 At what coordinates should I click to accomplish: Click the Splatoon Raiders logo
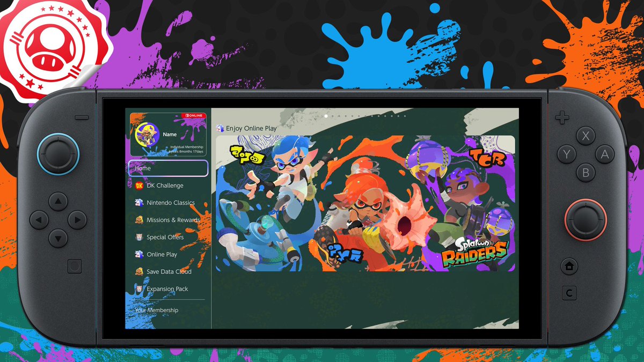pyautogui.click(x=473, y=254)
